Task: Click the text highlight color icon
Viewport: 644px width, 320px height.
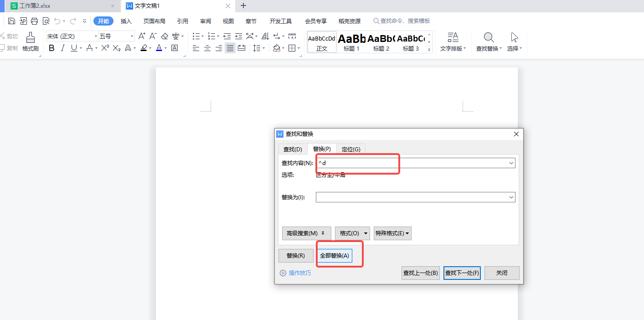Action: click(x=144, y=48)
